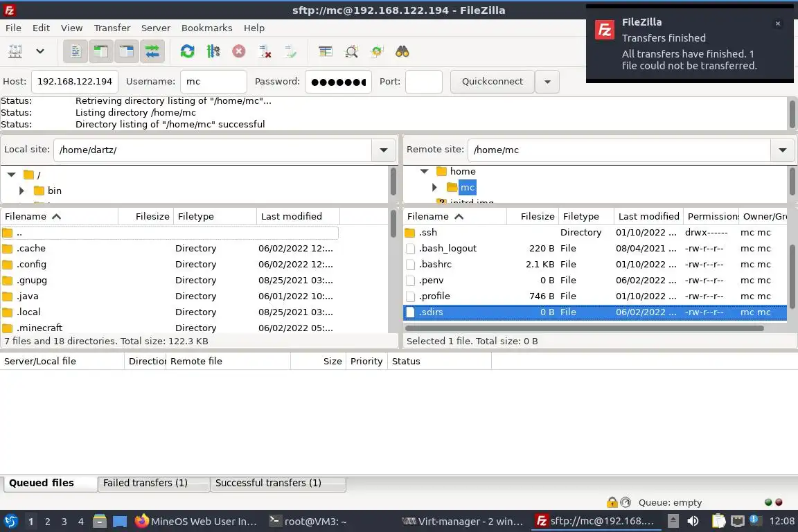This screenshot has height=532, width=798.
Task: Open Site Manager dropdown arrow
Action: [x=40, y=51]
